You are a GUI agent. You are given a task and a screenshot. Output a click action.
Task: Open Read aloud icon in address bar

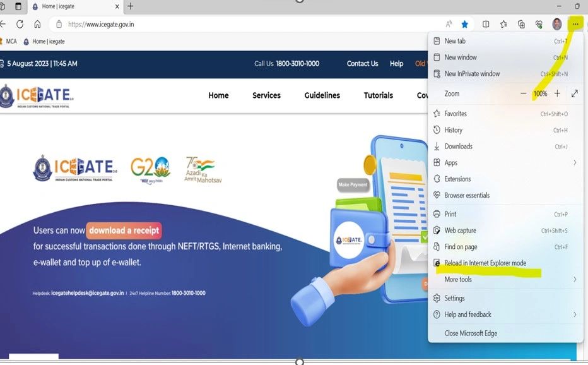pos(449,25)
